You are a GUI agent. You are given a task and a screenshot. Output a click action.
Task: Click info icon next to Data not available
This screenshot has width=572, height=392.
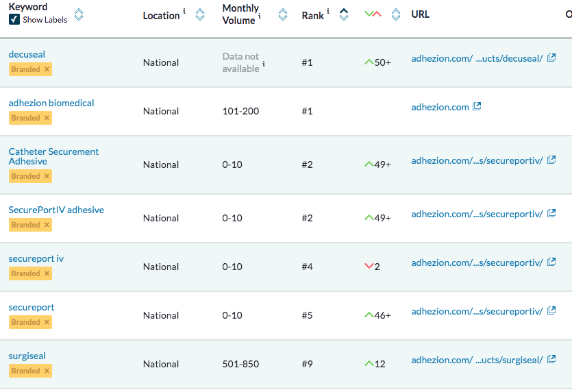264,64
